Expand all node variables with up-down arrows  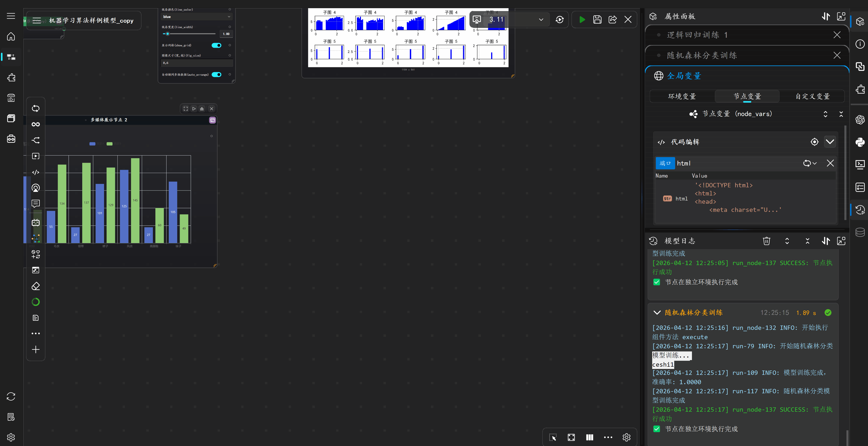825,114
